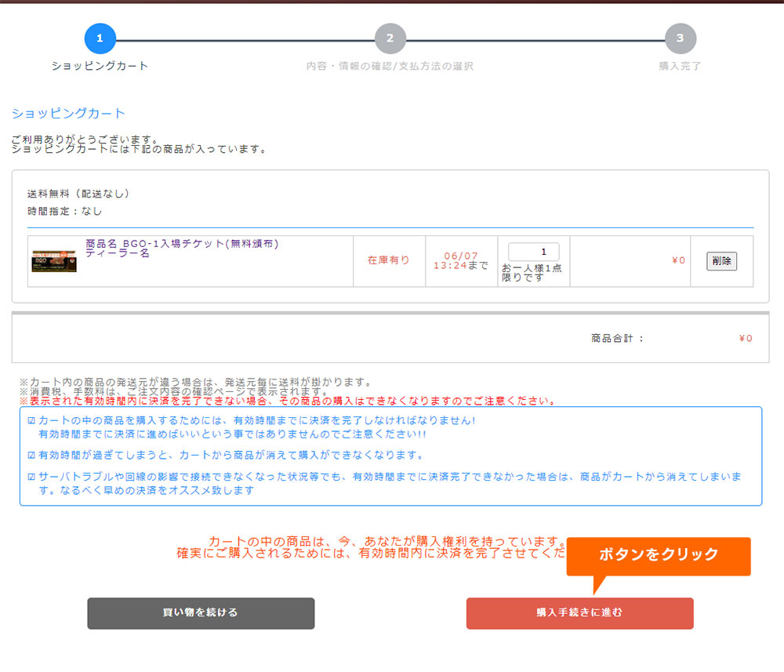Click the step 3 gray circle indicator

click(680, 38)
